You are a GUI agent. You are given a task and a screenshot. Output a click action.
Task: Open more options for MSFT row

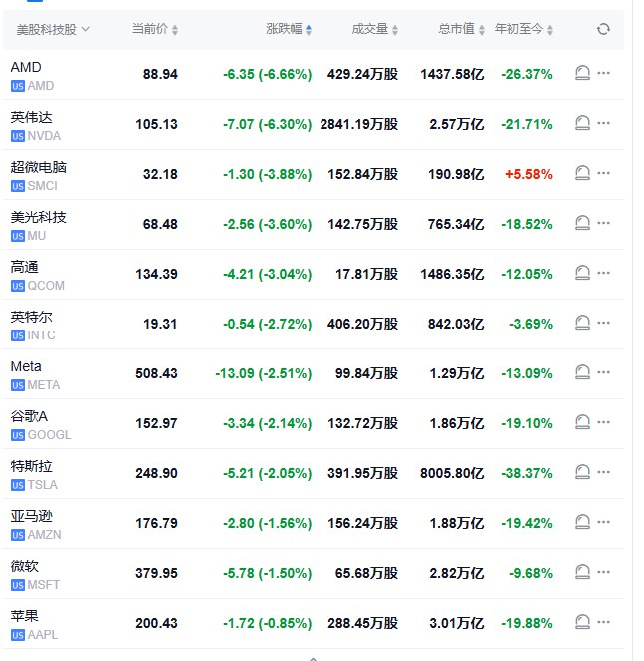[603, 572]
